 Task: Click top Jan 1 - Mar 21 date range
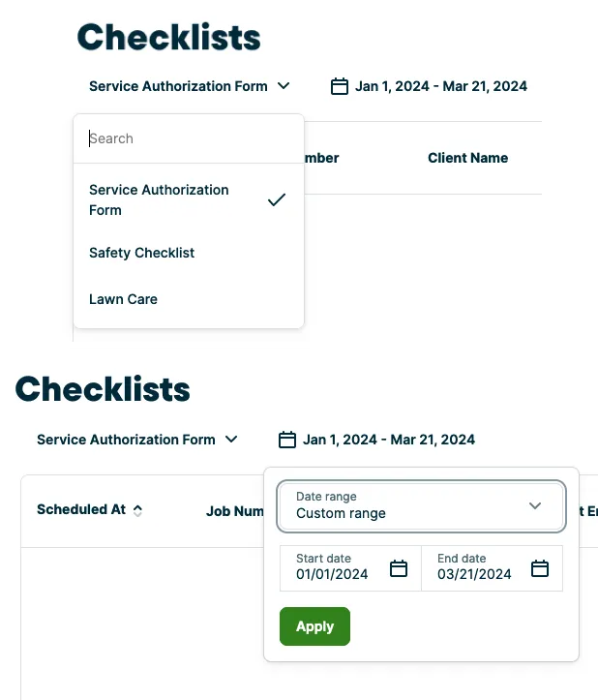441,86
